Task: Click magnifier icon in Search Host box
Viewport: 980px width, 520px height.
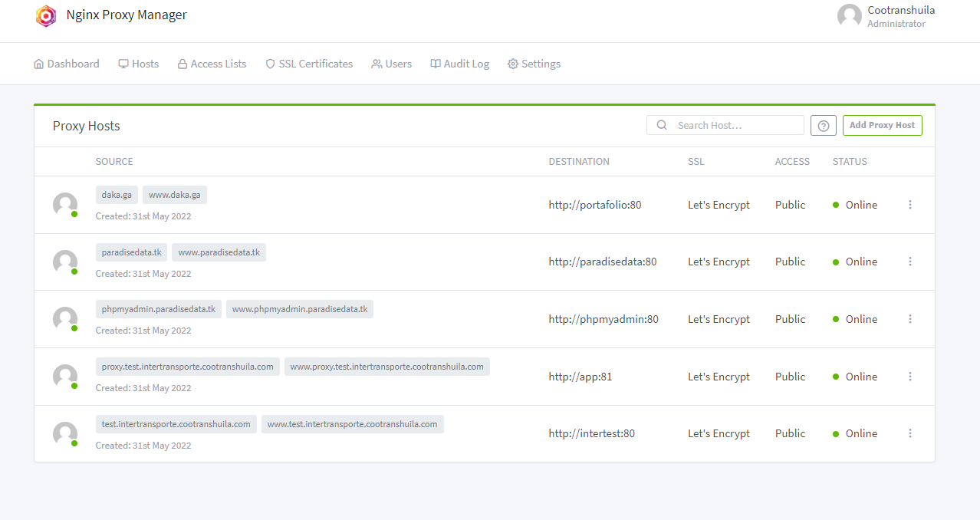Action: click(662, 125)
